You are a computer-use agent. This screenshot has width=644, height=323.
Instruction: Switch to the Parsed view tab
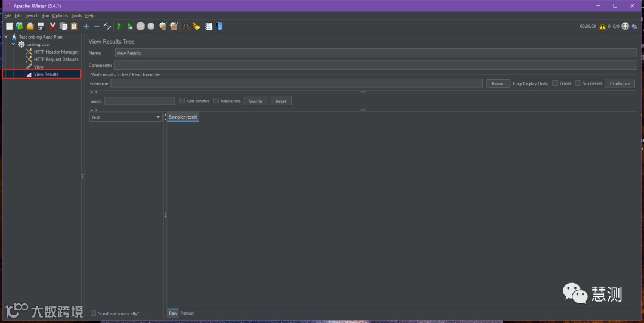click(187, 313)
